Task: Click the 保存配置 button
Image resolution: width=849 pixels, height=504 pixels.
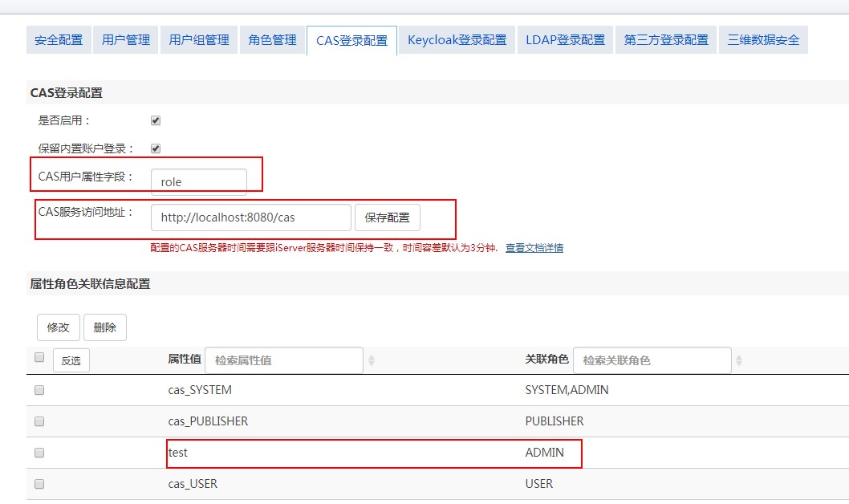Action: [387, 217]
